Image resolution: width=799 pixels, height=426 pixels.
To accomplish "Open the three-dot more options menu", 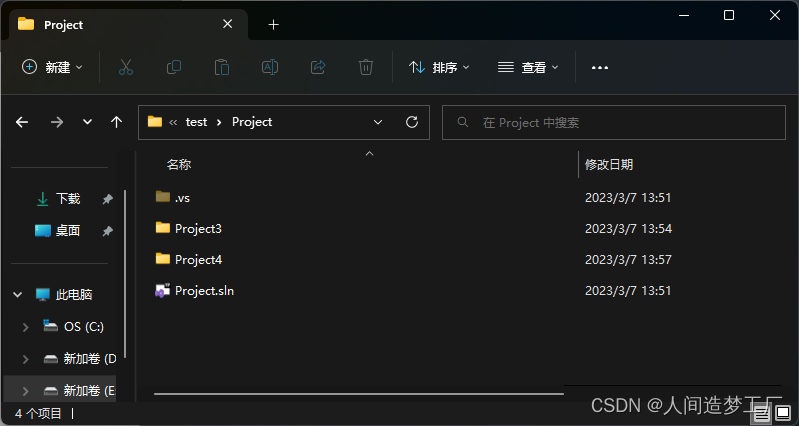I will tap(600, 67).
